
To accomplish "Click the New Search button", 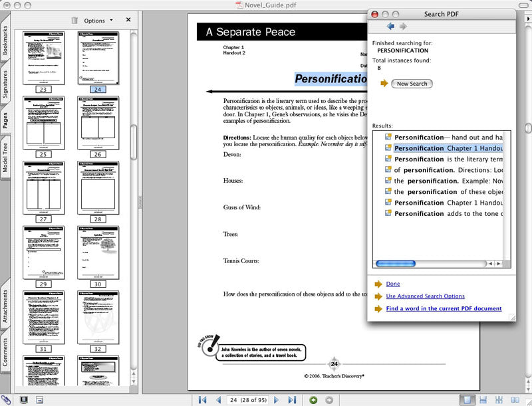I will coord(412,84).
